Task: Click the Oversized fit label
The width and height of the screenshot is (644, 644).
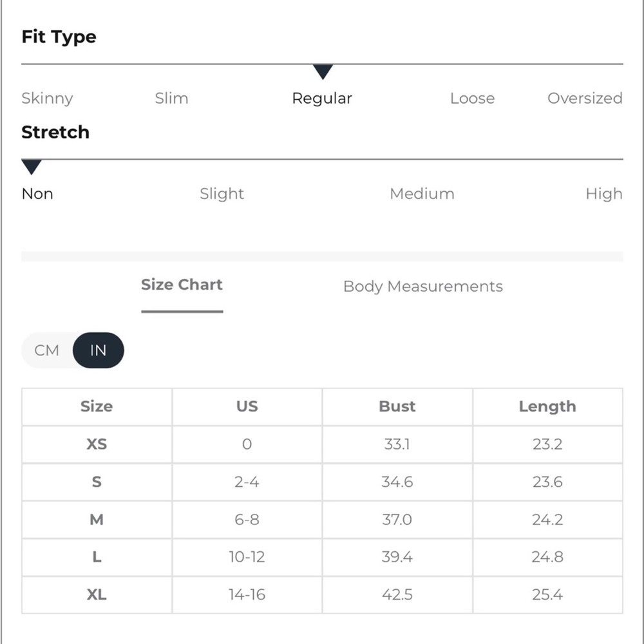Action: (x=585, y=98)
